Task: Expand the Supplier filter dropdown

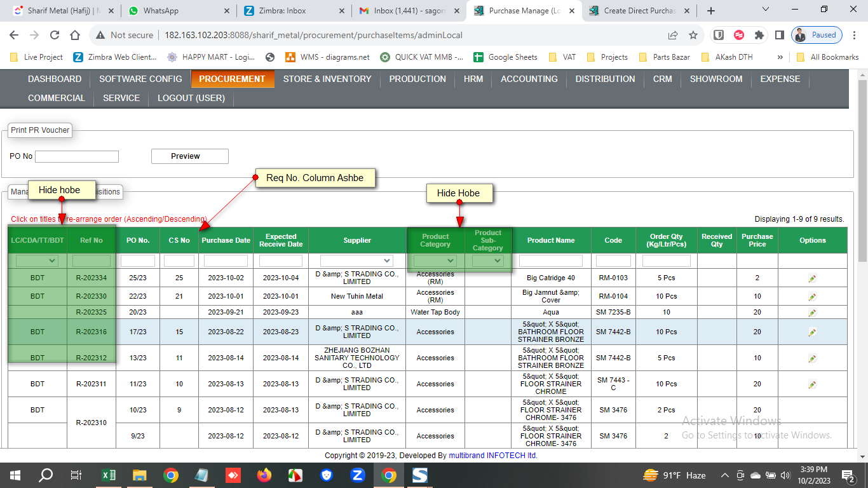Action: [356, 261]
